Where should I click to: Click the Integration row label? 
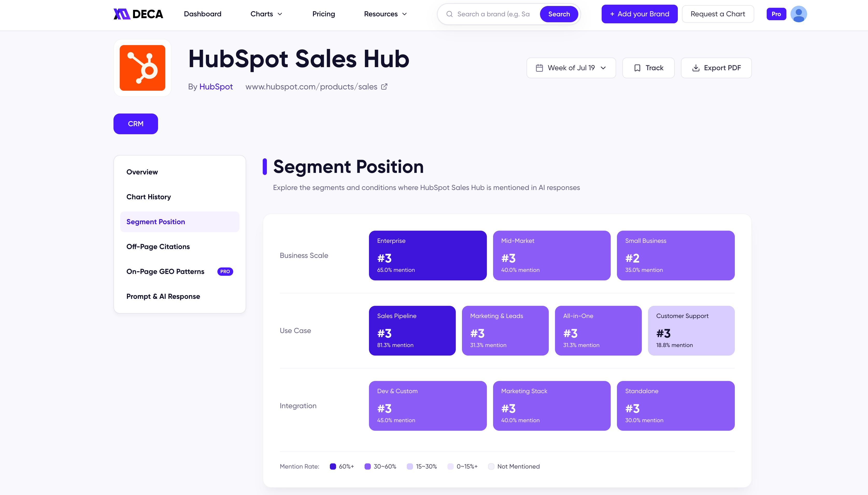pyautogui.click(x=298, y=406)
